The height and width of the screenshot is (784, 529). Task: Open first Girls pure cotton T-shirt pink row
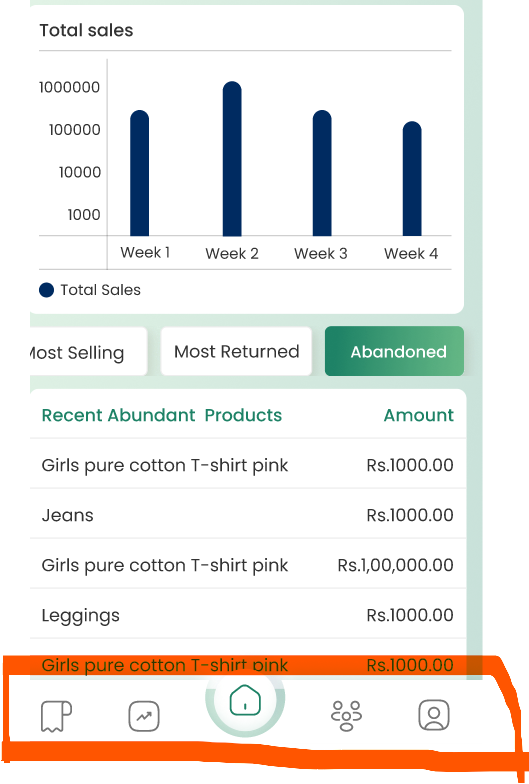pyautogui.click(x=248, y=465)
